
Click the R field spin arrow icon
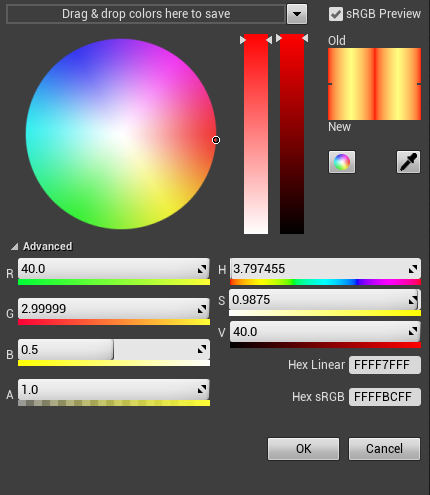click(202, 269)
